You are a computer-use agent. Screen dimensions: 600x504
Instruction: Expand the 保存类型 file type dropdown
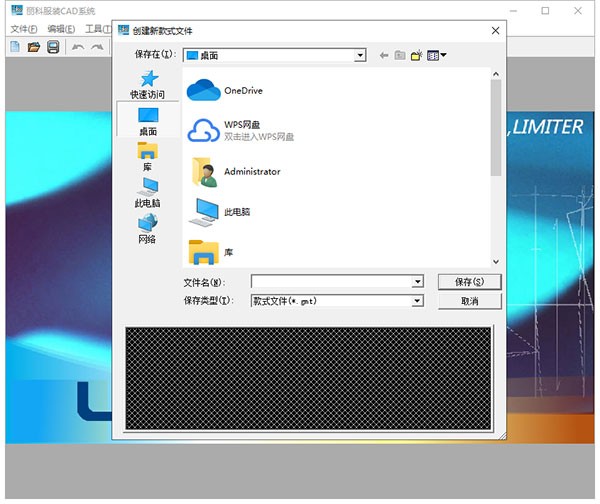tap(418, 301)
